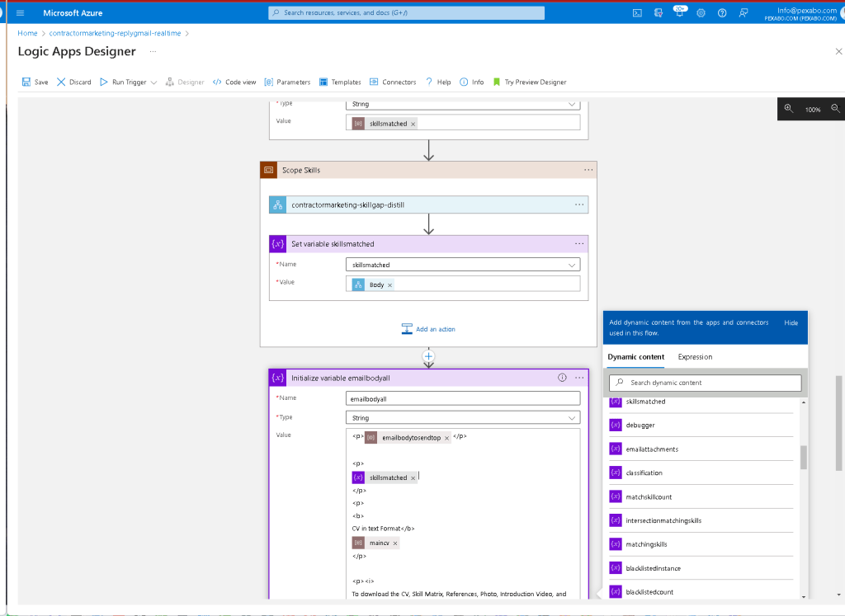Viewport: 845px width, 616px height.
Task: Click the contractormarketing-skillgap-distill workflow icon
Action: 277,205
